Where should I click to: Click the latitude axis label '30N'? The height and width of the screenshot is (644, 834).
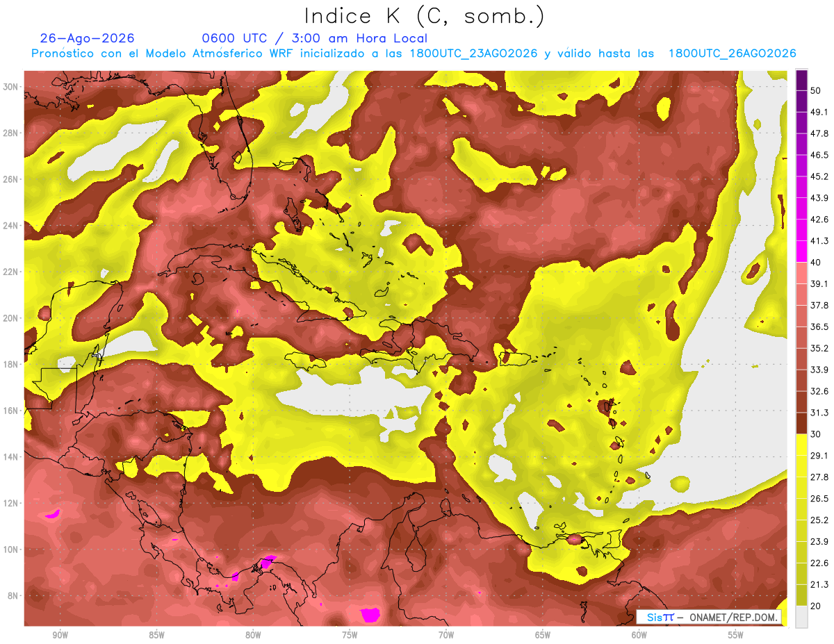[x=11, y=86]
